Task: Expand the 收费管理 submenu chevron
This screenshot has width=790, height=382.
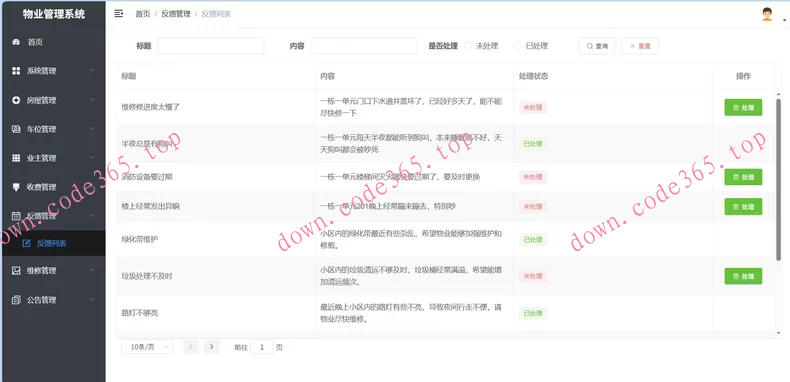Action: tap(92, 186)
